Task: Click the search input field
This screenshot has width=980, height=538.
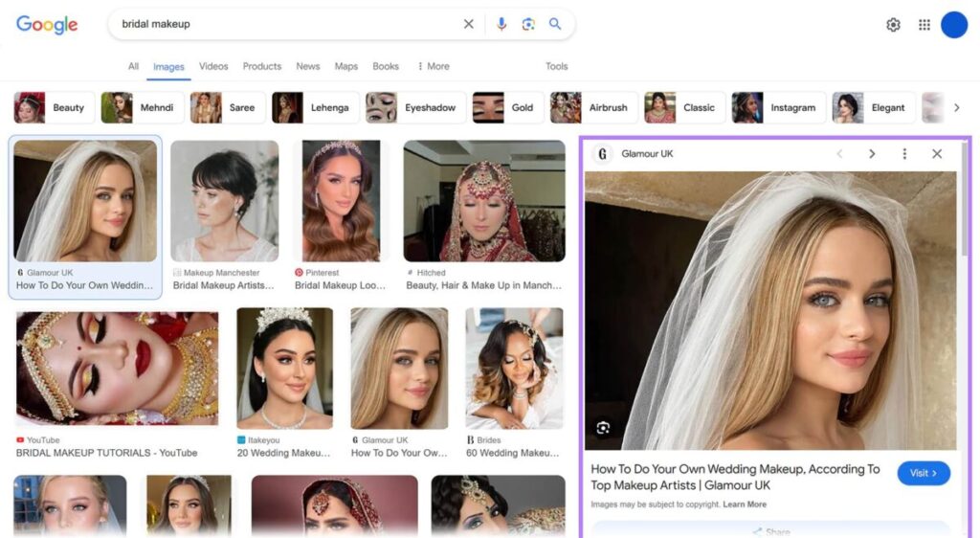Action: (x=287, y=24)
